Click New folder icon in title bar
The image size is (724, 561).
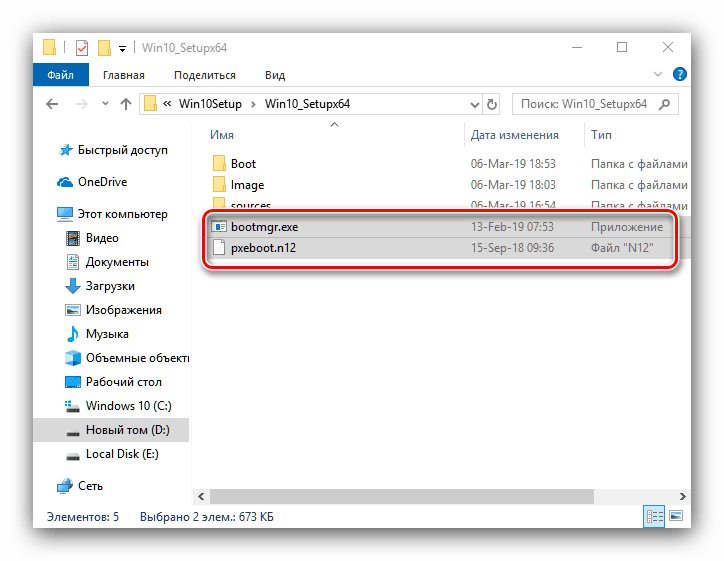coord(104,48)
